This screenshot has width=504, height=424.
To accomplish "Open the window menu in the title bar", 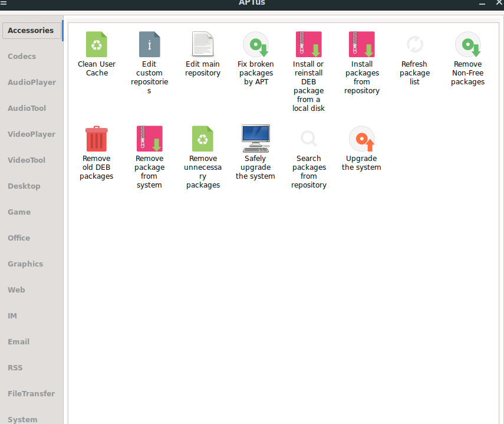I will tap(3, 2).
